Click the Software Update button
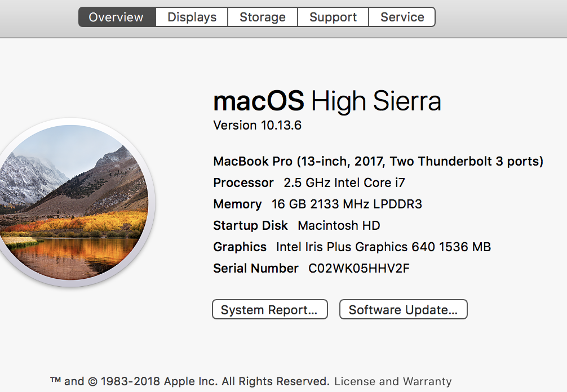Viewport: 567px width, 392px height. click(403, 310)
